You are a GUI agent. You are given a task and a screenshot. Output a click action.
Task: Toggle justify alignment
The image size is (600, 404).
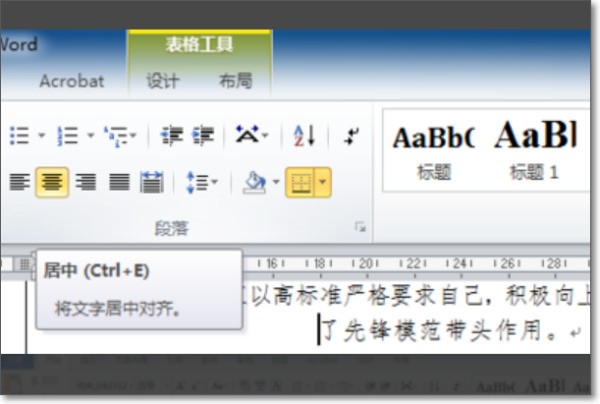pos(119,182)
